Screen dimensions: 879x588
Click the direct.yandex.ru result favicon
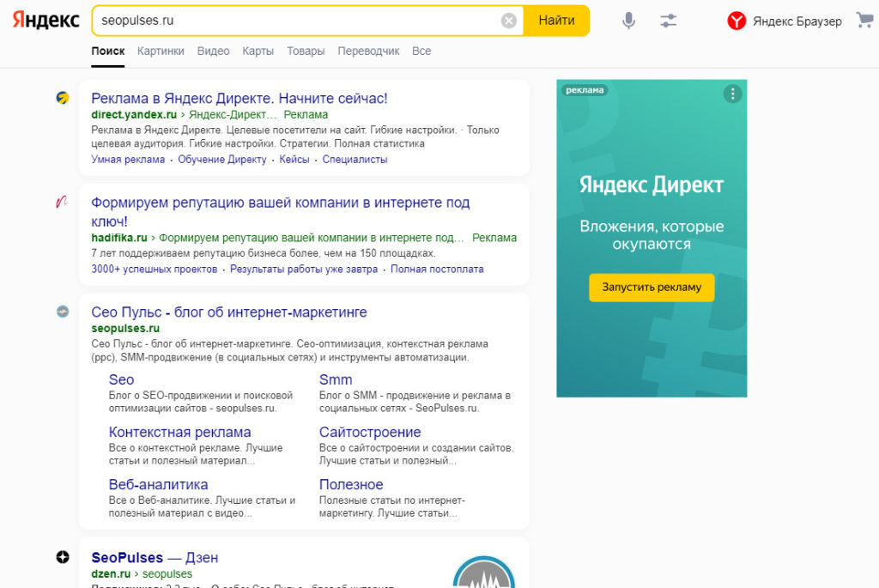pyautogui.click(x=62, y=98)
